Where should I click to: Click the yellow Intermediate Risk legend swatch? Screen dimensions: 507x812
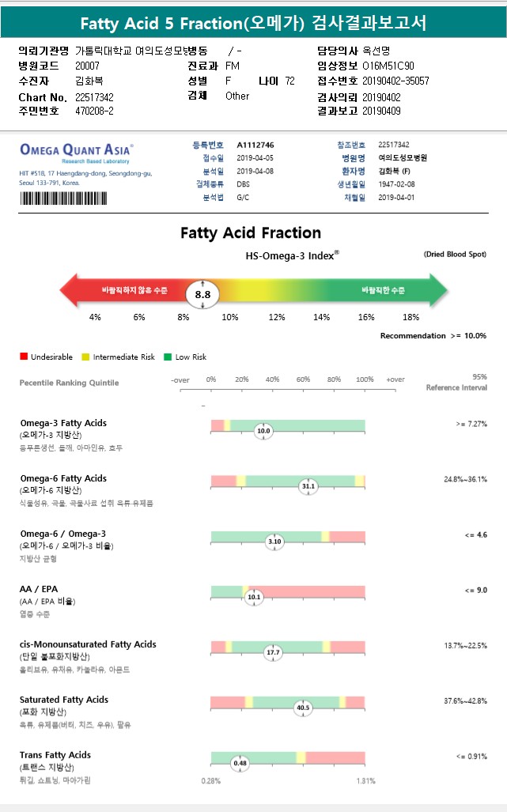point(86,357)
